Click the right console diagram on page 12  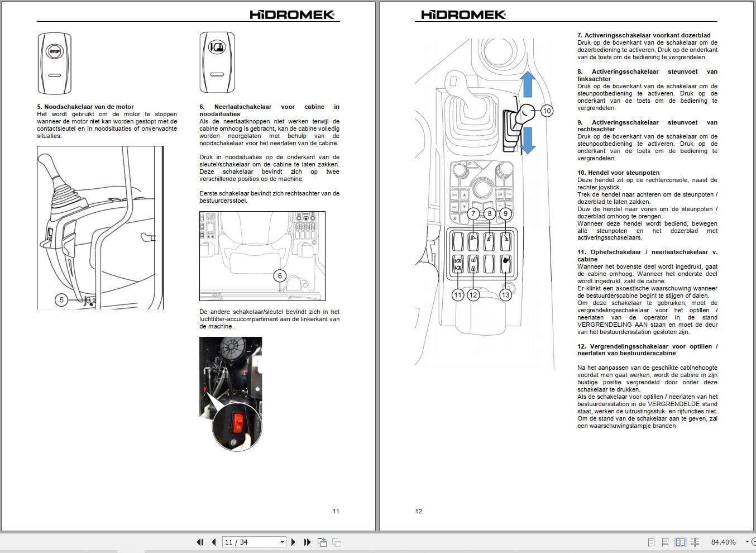485,202
